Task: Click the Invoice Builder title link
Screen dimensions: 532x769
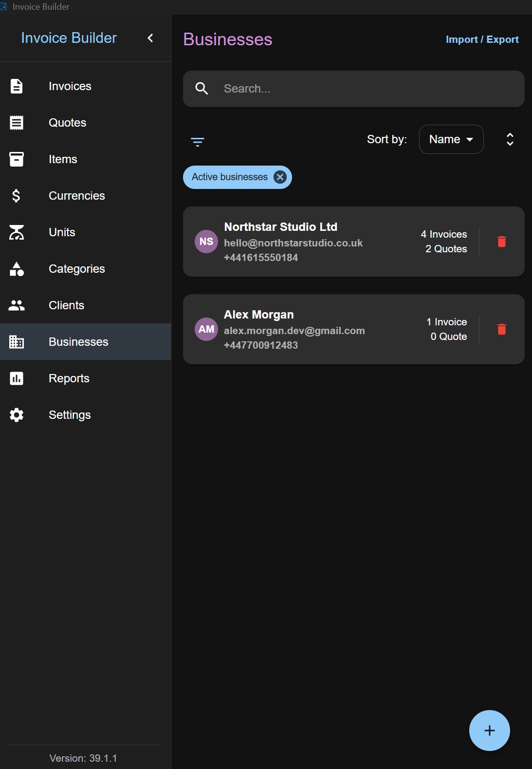Action: 69,38
